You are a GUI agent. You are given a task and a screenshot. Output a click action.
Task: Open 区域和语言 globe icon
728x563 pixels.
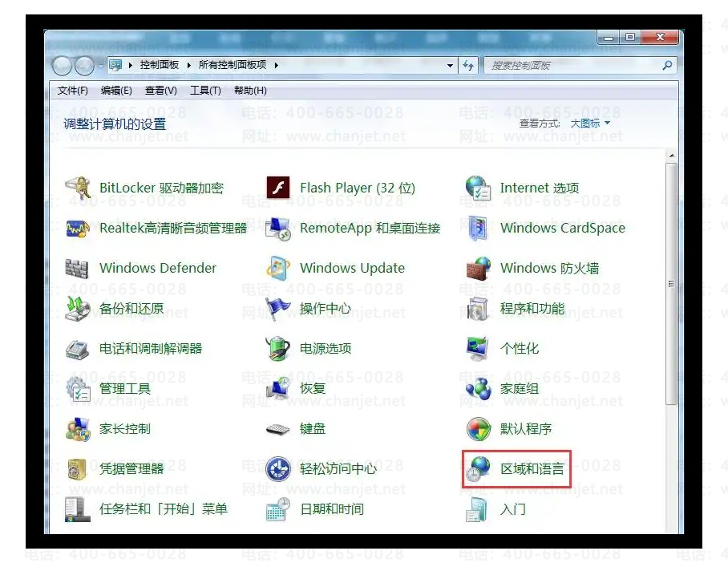(478, 469)
